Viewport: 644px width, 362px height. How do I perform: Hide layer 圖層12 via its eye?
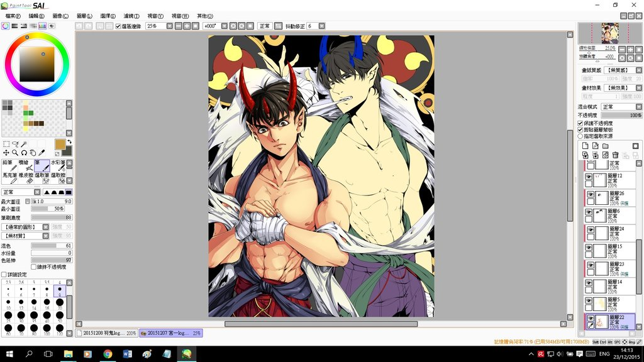coord(589,177)
